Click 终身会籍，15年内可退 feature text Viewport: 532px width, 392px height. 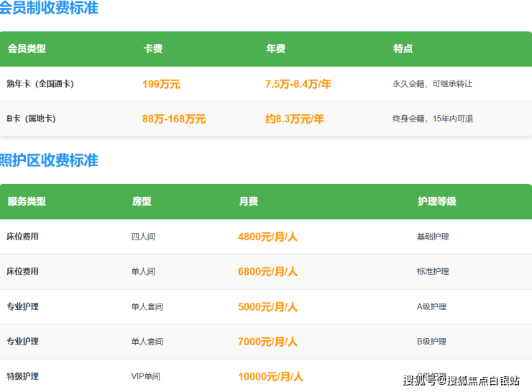(x=432, y=119)
